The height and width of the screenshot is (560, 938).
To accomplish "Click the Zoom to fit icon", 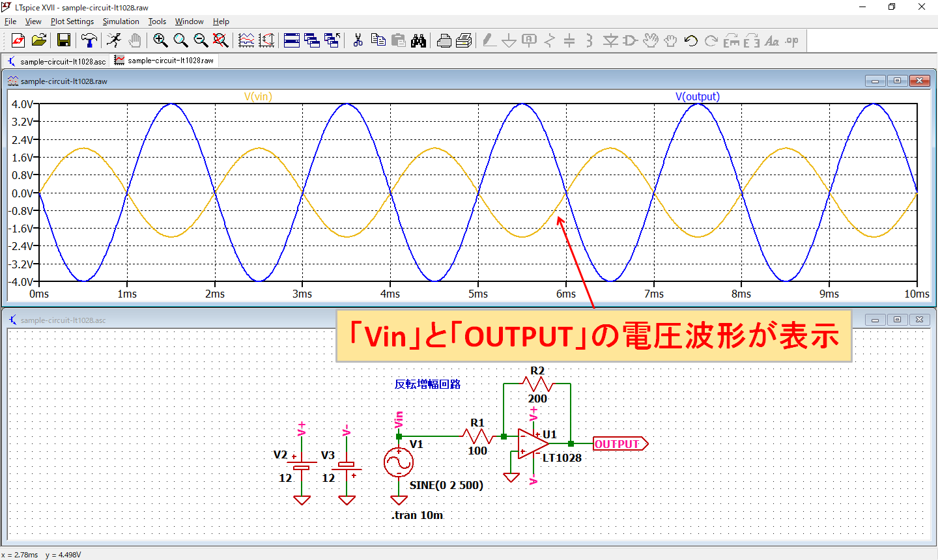I will (221, 40).
